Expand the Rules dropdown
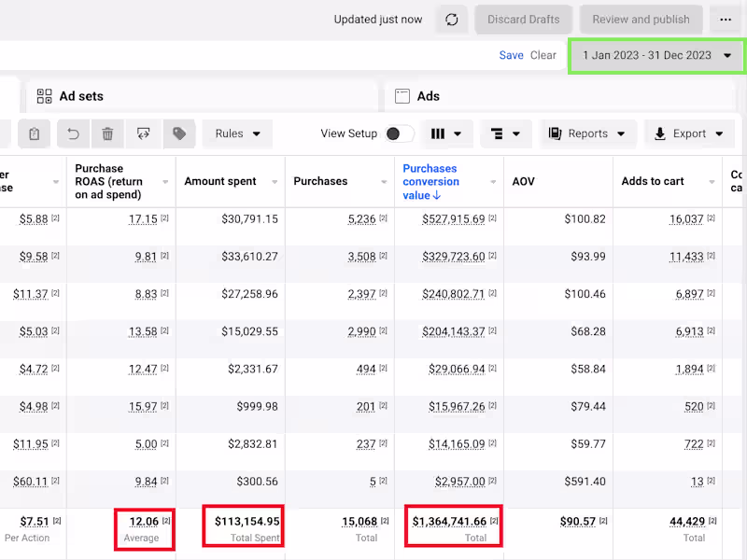The width and height of the screenshot is (747, 560). coord(237,133)
